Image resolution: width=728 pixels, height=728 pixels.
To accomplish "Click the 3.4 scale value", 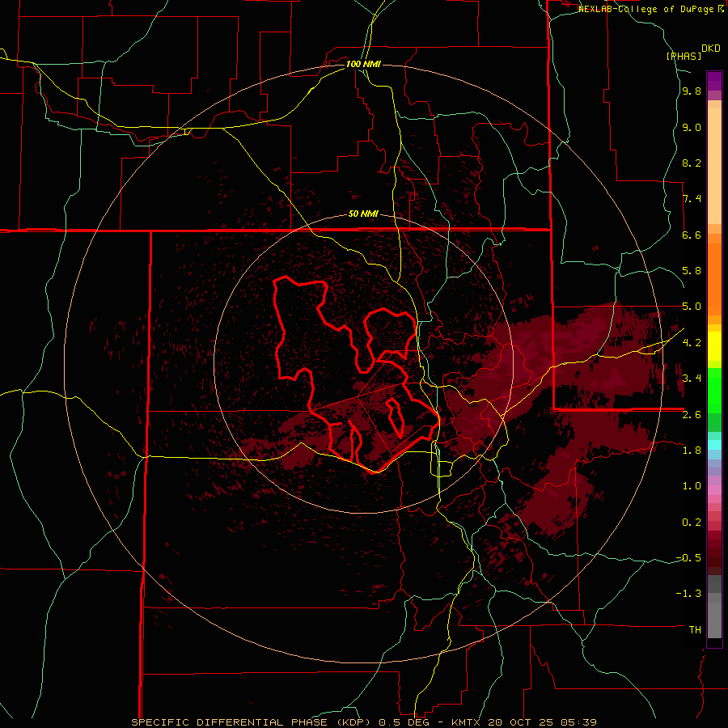I will coord(692,379).
